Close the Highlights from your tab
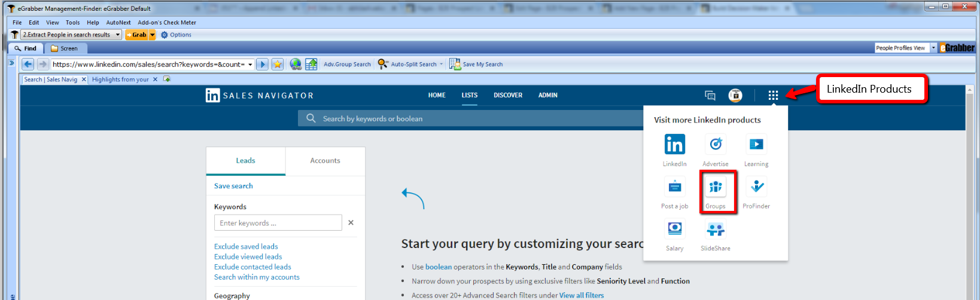The height and width of the screenshot is (300, 980). [x=156, y=79]
